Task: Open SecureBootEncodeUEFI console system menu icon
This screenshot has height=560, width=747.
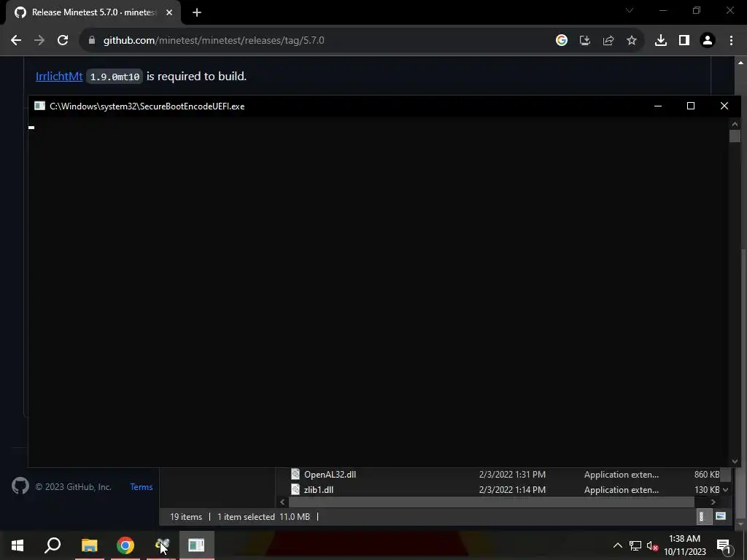Action: (x=39, y=106)
